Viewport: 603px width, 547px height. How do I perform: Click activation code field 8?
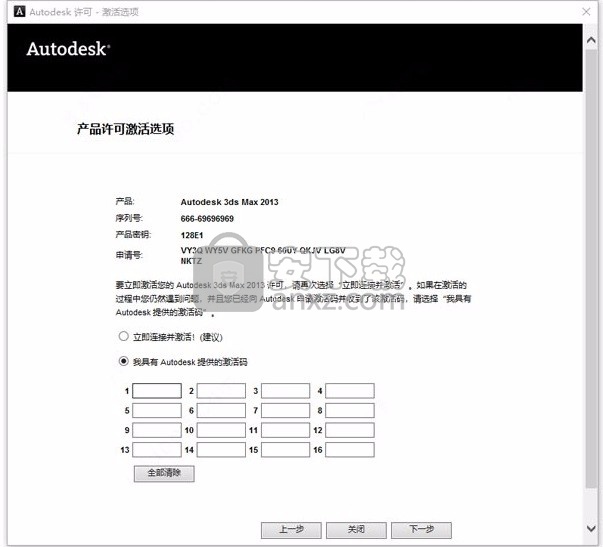[x=350, y=410]
